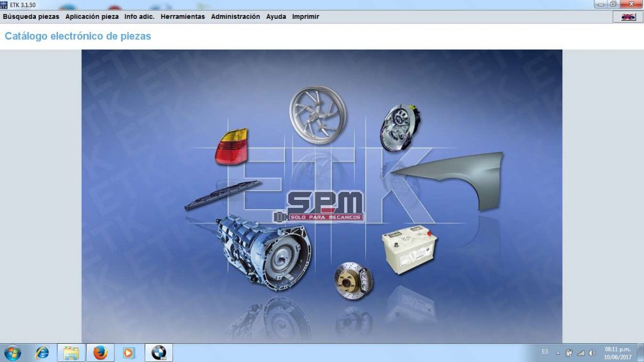Open the Ayuda menu
This screenshot has width=644, height=362.
pos(276,17)
